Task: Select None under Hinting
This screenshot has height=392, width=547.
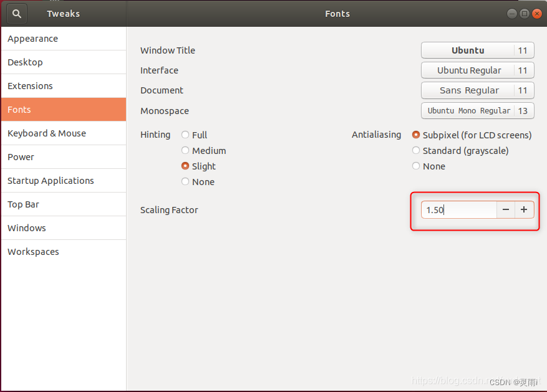Action: click(198, 182)
